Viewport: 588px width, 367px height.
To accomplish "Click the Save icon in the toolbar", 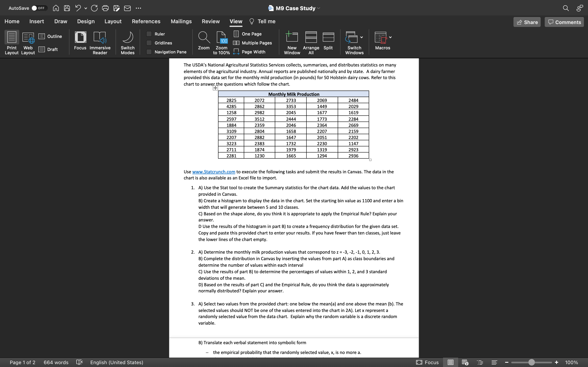I will click(67, 8).
